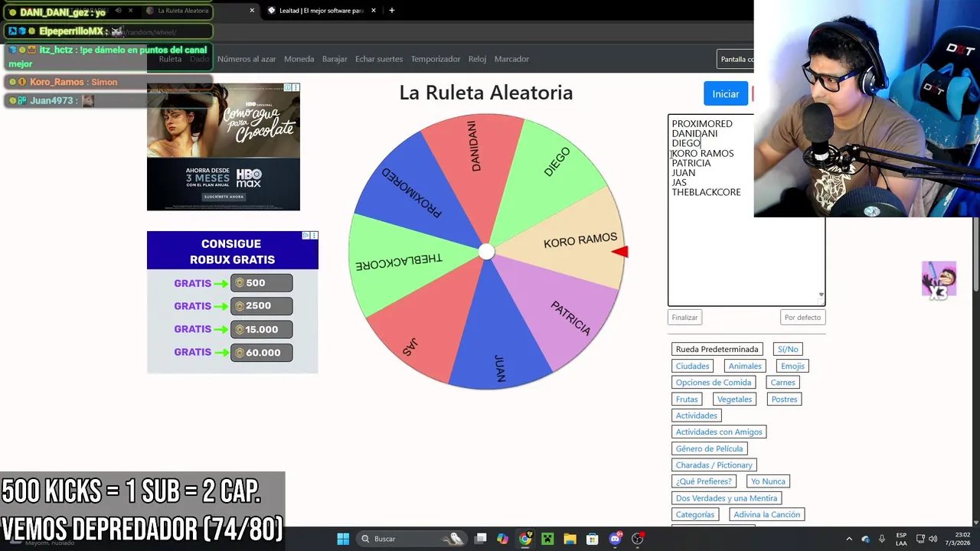
Task: Open the Barajar menu item
Action: (x=335, y=59)
